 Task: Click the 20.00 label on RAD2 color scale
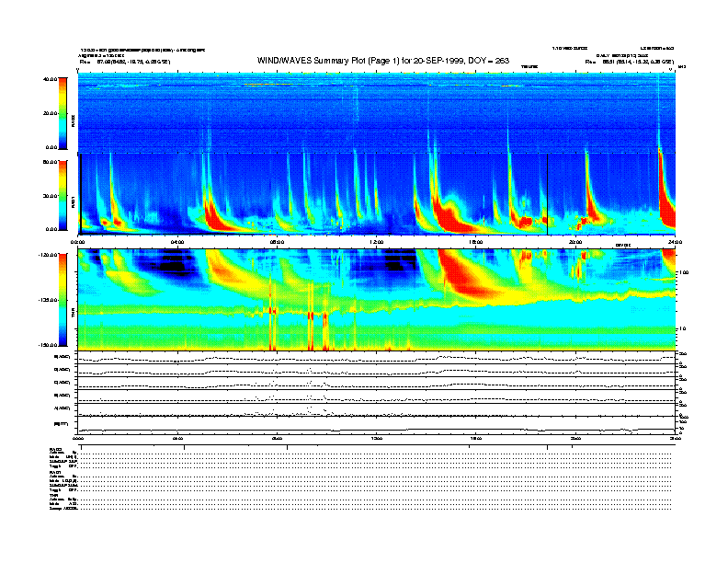[50, 113]
